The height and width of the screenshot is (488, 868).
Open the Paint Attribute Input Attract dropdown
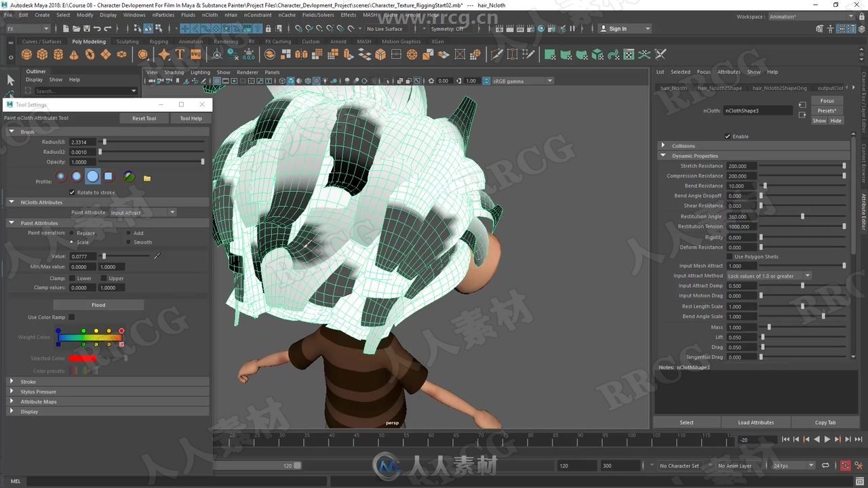coord(142,212)
